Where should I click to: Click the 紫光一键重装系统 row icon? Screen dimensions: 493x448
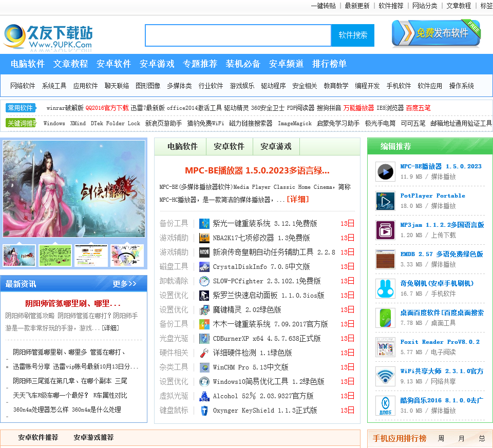click(204, 224)
